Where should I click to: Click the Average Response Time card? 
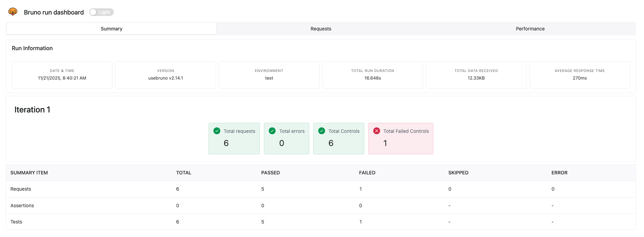coord(579,75)
